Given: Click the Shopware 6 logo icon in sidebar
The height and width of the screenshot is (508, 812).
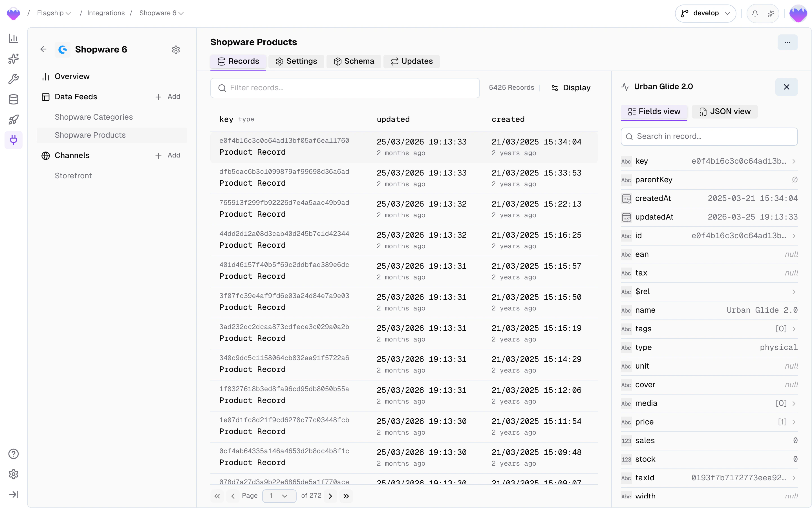Looking at the screenshot, I should (63, 50).
